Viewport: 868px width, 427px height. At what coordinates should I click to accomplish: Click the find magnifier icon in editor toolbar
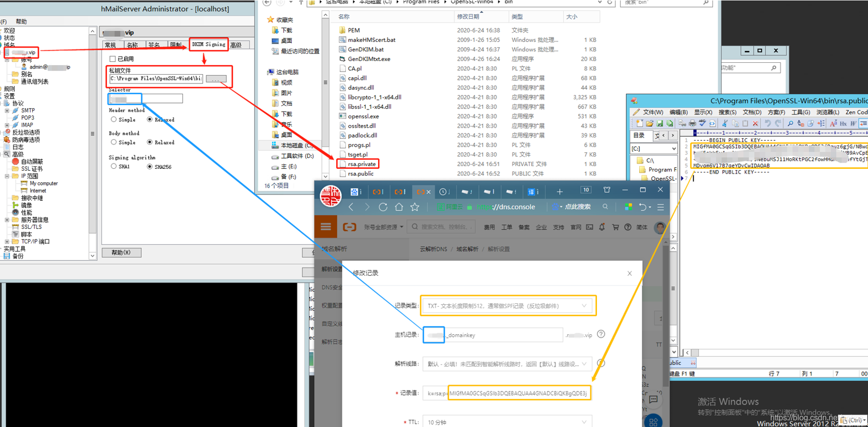790,124
